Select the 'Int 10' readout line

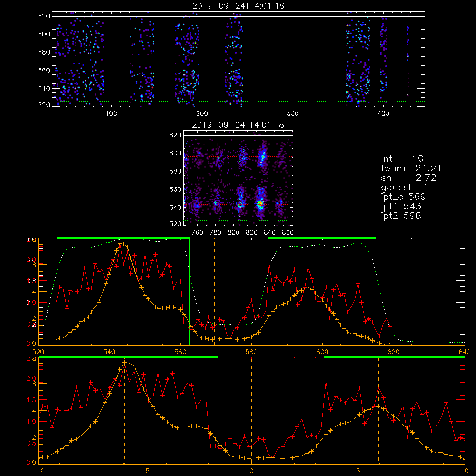pos(402,159)
